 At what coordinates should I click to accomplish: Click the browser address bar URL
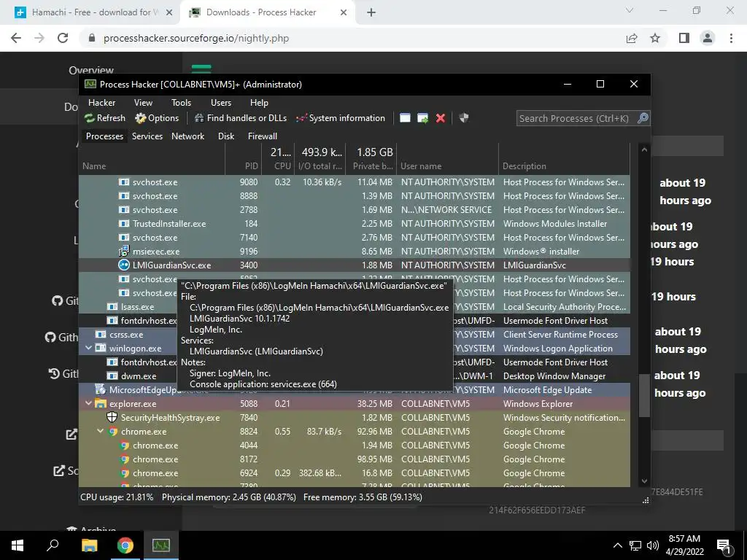point(196,38)
